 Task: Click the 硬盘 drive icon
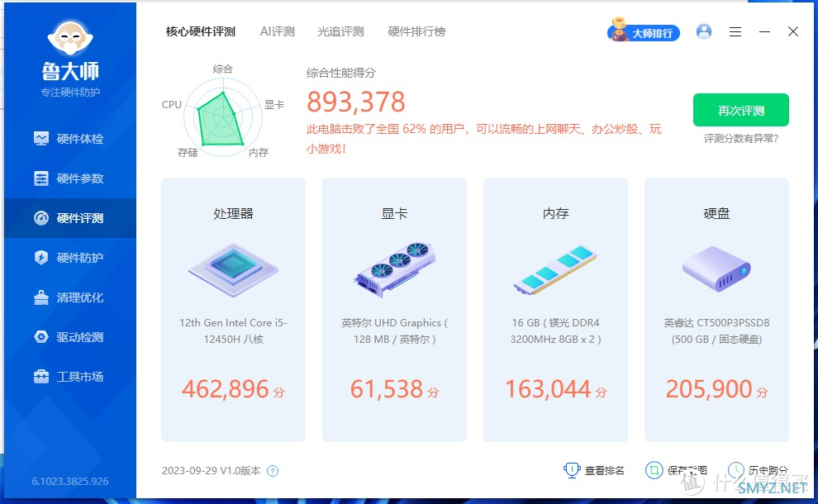click(x=716, y=269)
